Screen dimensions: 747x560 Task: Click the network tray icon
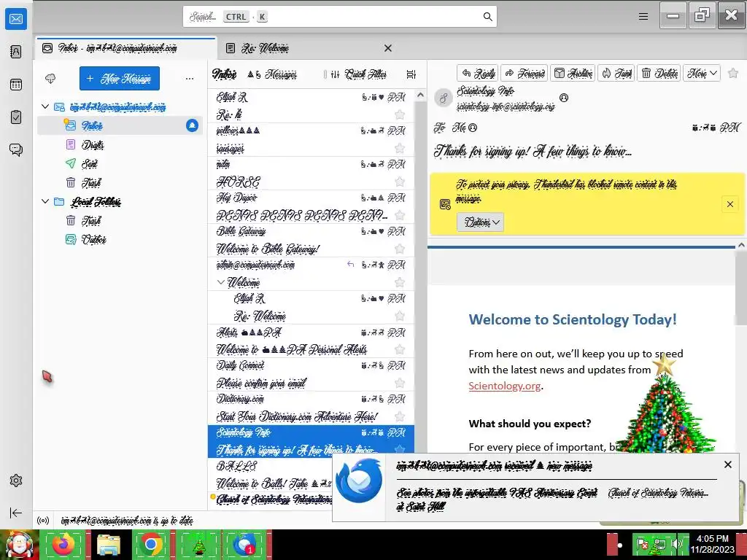click(x=659, y=544)
